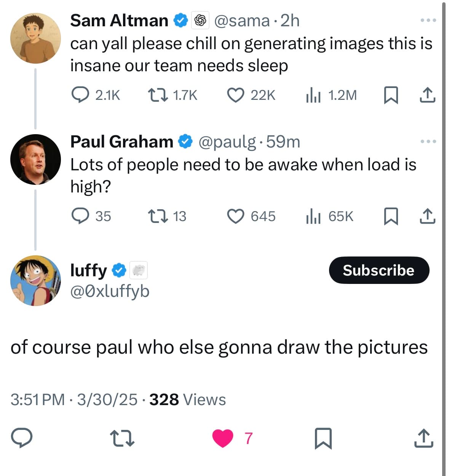This screenshot has height=476, width=449.
Task: Open more options on Sam Altman's tweet
Action: tap(428, 20)
